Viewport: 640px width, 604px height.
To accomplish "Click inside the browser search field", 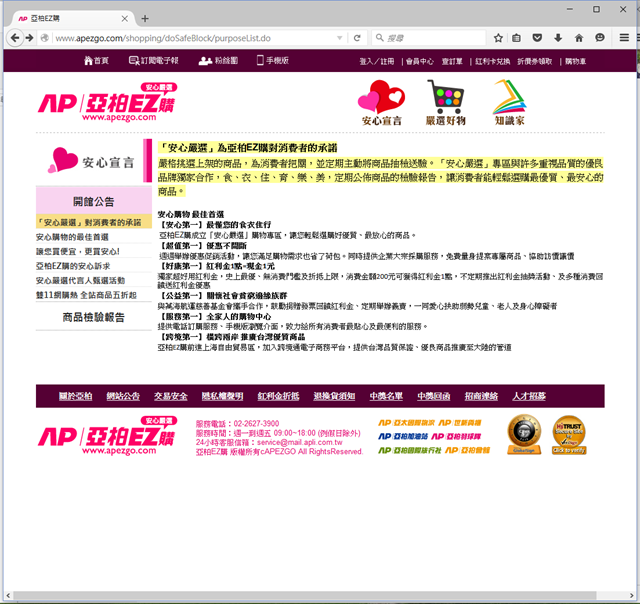I will tap(429, 38).
